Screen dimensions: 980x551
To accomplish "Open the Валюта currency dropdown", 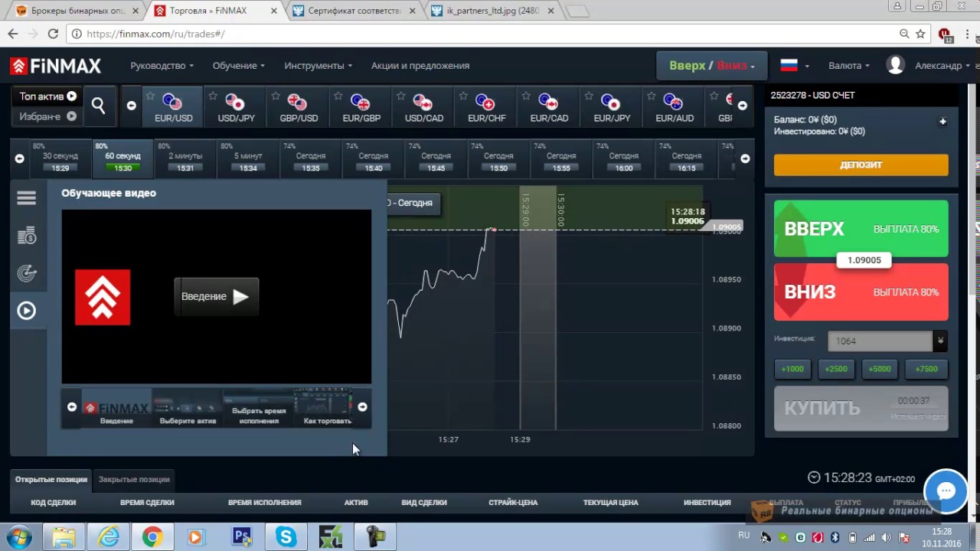I will pyautogui.click(x=848, y=66).
